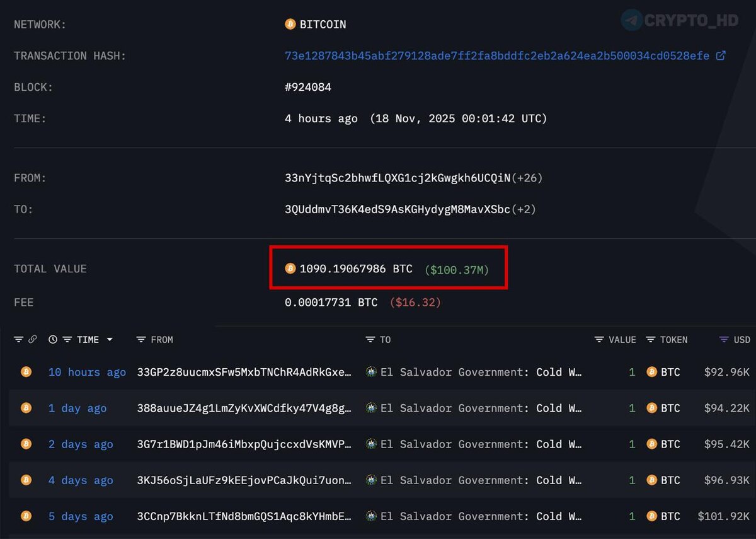Open the '1 day ago' transaction link
Image resolution: width=756 pixels, height=539 pixels.
point(77,408)
